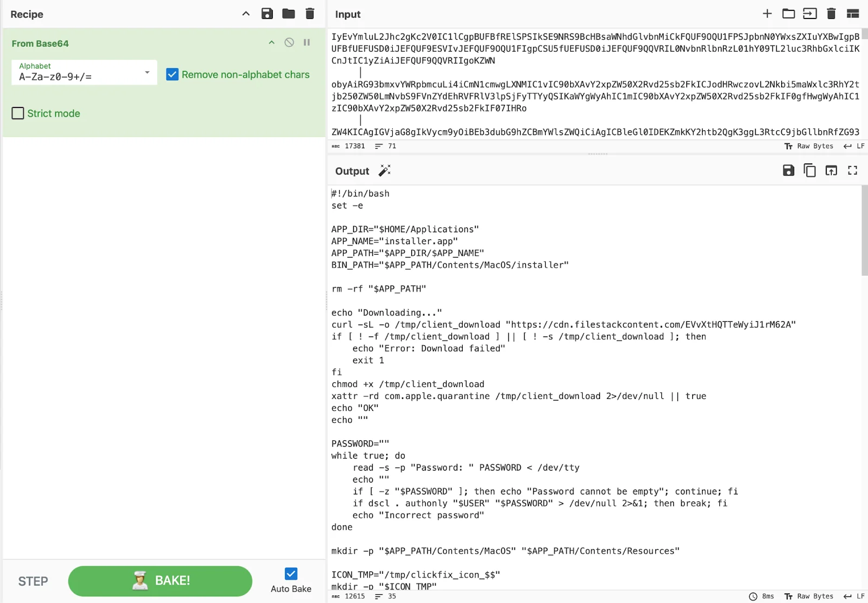Maximize the output panel
The width and height of the screenshot is (868, 603).
[852, 170]
